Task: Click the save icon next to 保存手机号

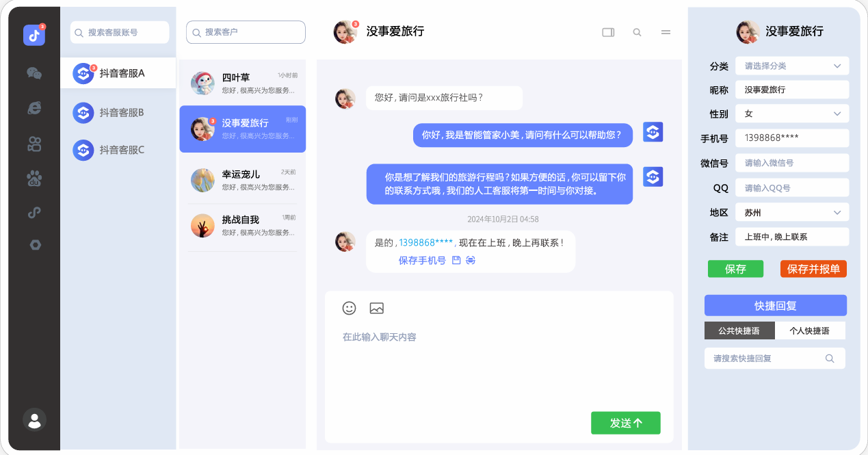Action: tap(456, 260)
